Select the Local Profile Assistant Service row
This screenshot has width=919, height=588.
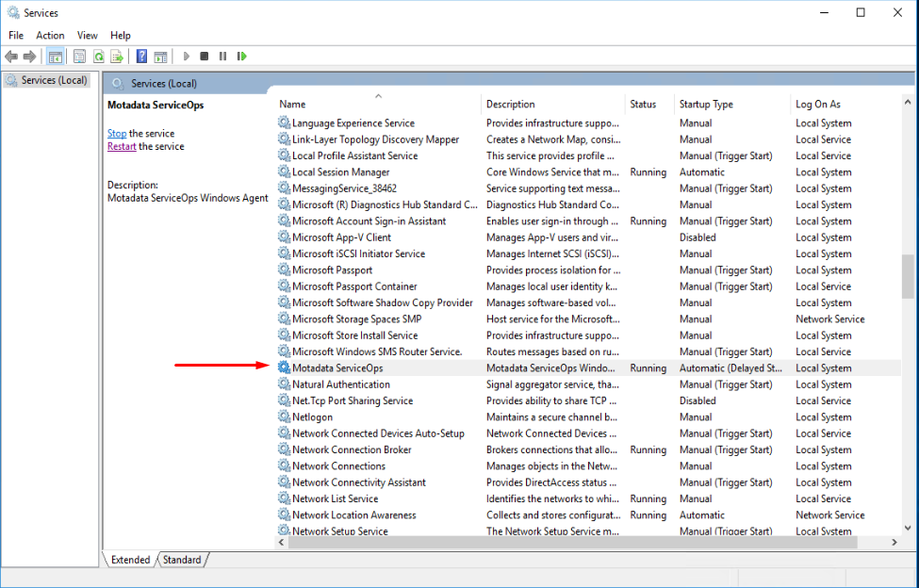(588, 155)
